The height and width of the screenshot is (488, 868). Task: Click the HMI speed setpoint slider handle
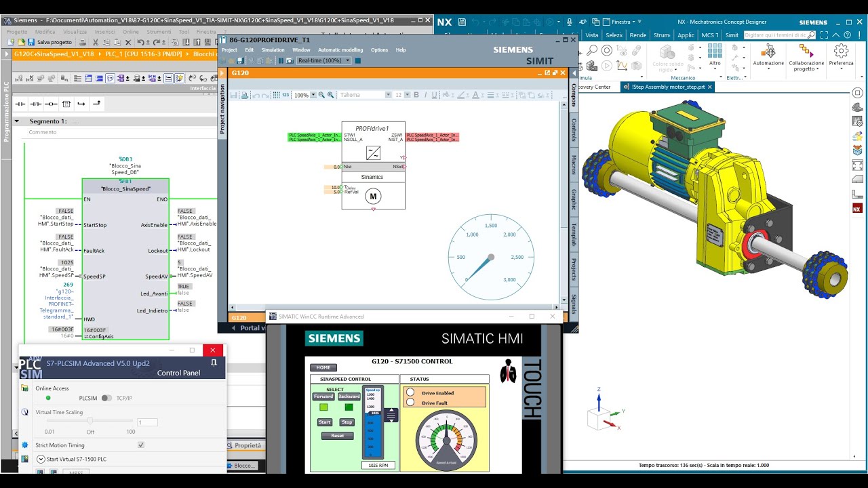tap(374, 412)
